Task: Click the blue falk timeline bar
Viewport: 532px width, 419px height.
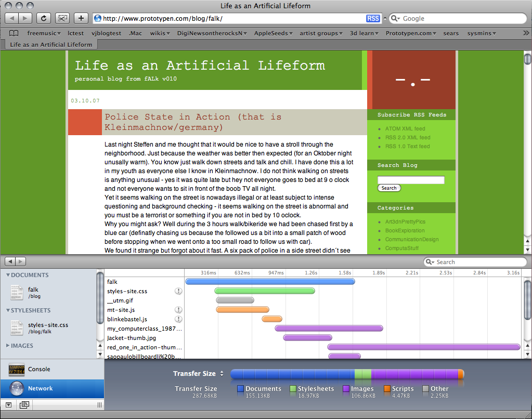Action: pyautogui.click(x=270, y=282)
